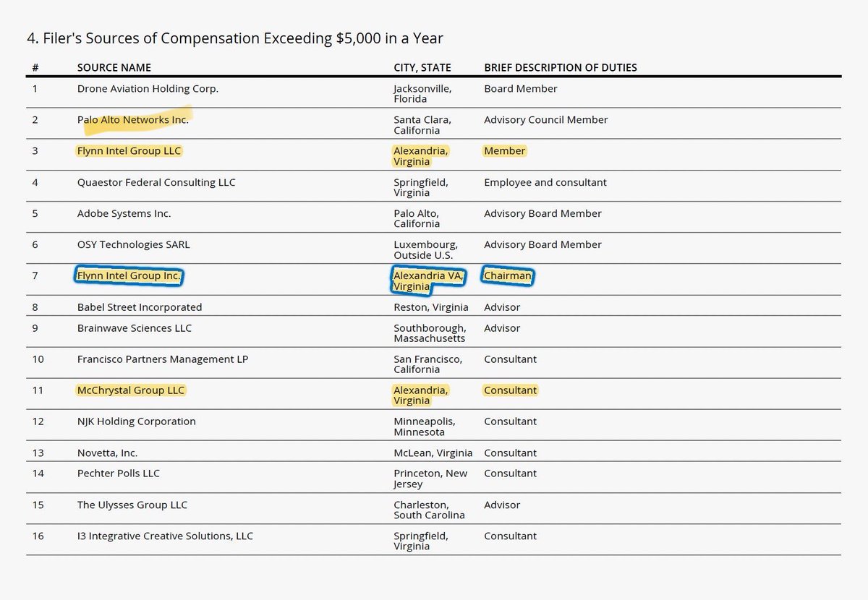
Task: Click the highlighted Palo Alto Networks Inc. text
Action: [133, 120]
